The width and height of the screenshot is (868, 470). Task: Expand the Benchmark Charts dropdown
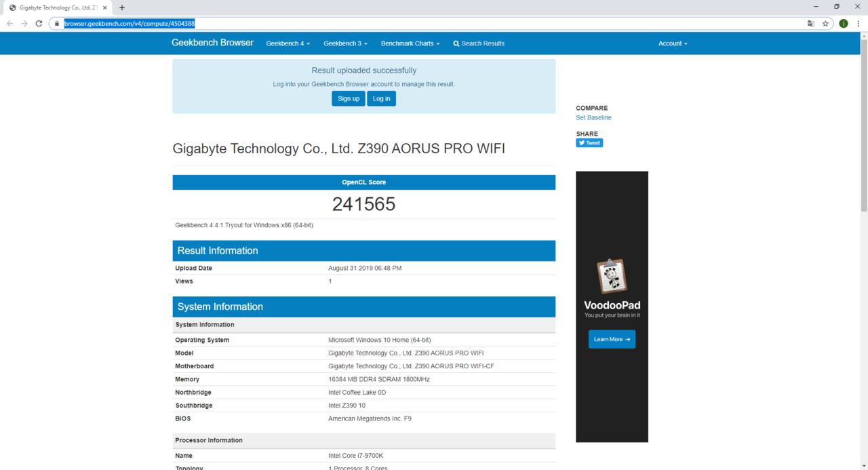tap(410, 43)
